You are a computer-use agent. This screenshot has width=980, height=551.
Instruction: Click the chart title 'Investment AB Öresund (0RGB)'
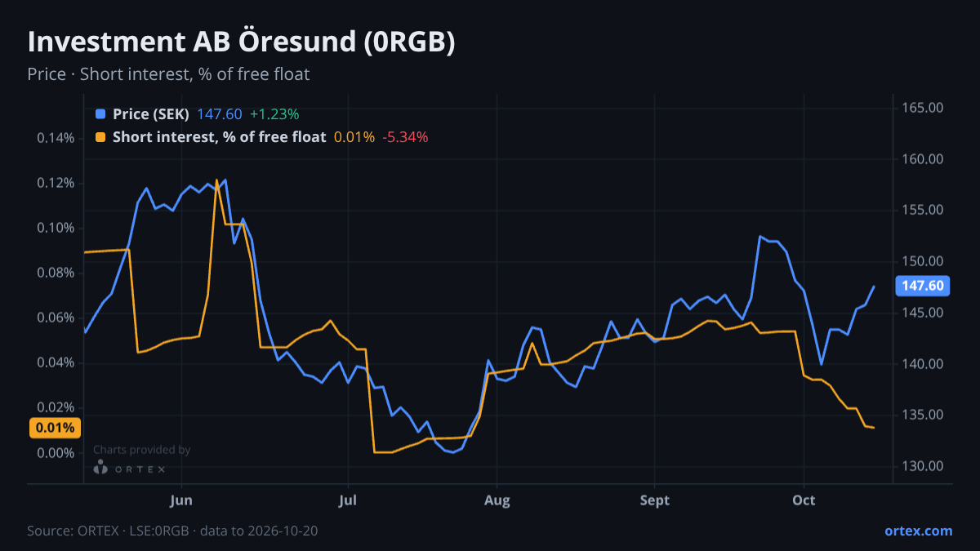coord(241,42)
